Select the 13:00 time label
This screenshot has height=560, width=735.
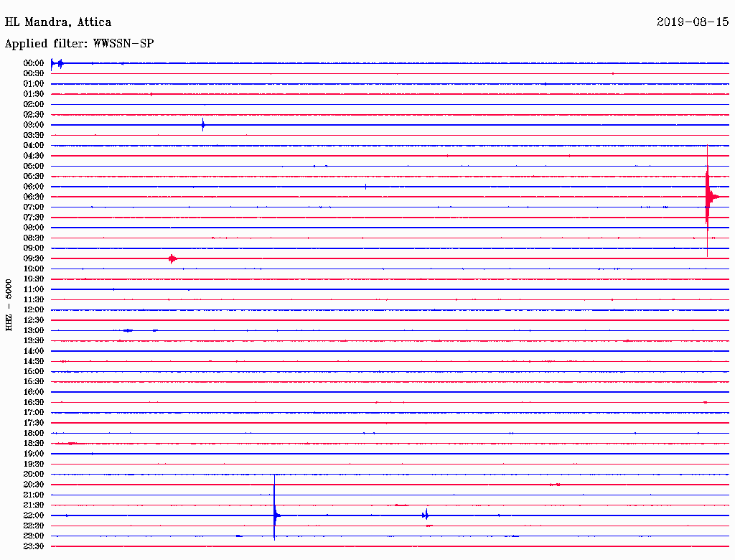[x=34, y=330]
